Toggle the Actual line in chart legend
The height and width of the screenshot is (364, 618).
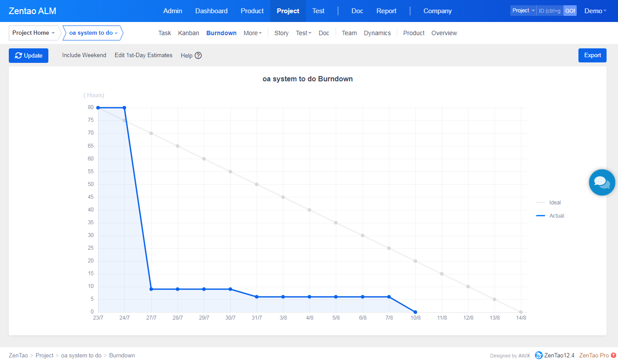(550, 216)
